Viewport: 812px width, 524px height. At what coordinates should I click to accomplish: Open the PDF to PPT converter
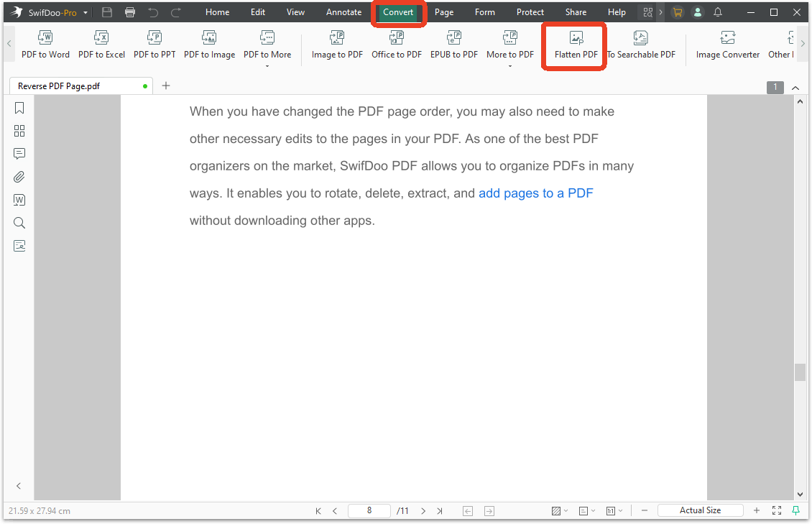click(154, 45)
